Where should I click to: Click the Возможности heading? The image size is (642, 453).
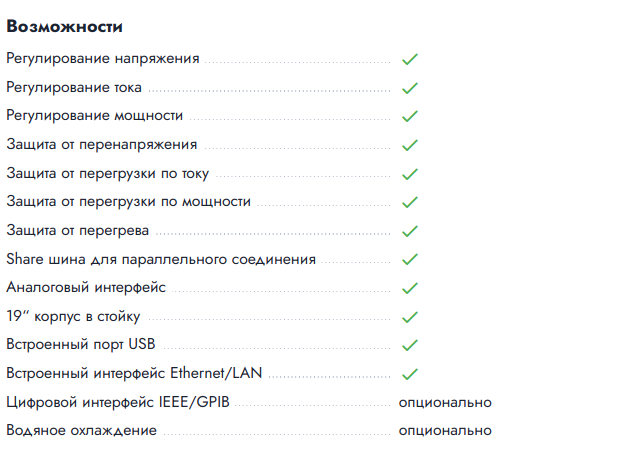point(65,27)
